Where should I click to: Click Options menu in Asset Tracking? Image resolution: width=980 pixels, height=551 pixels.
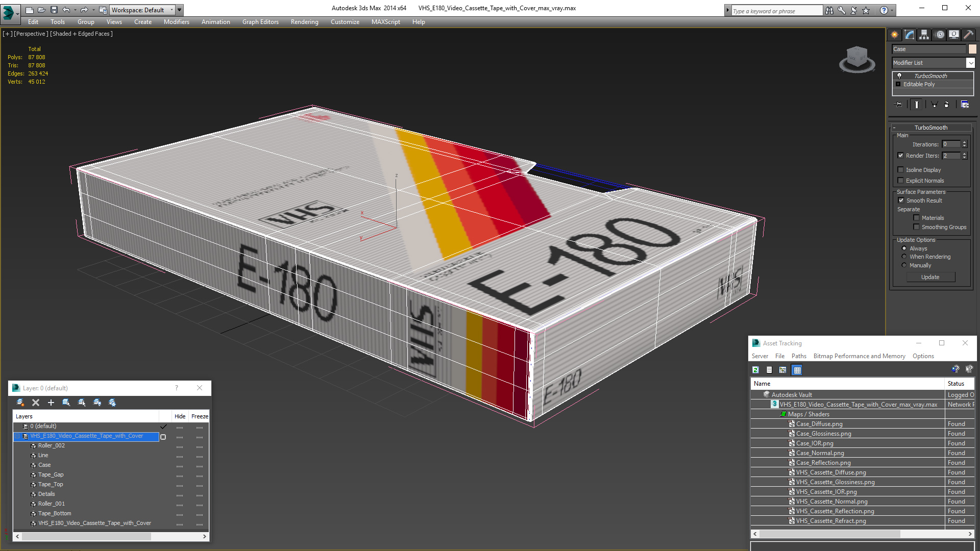(x=923, y=356)
